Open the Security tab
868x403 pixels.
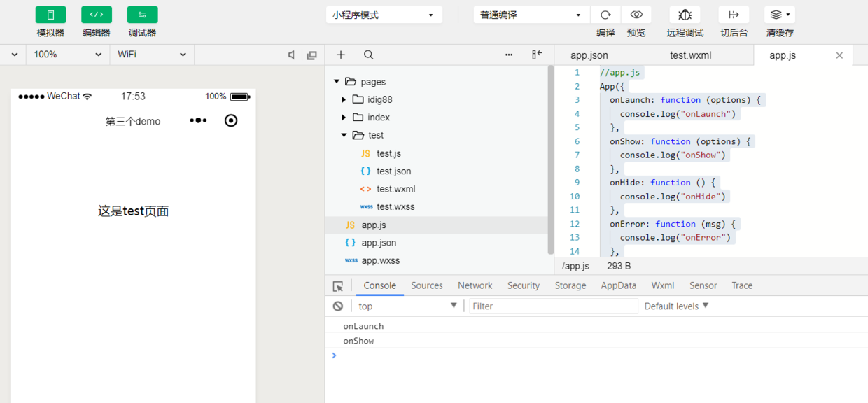pyautogui.click(x=524, y=285)
